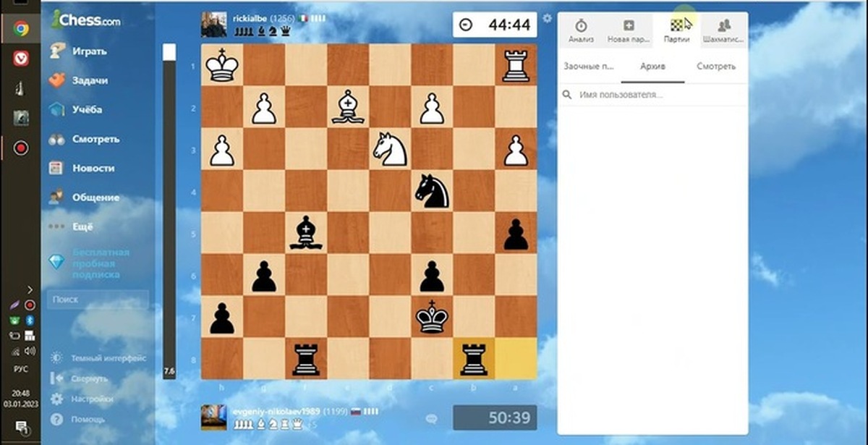Select the white pawn on g2
This screenshot has height=445, width=868.
pyautogui.click(x=264, y=108)
